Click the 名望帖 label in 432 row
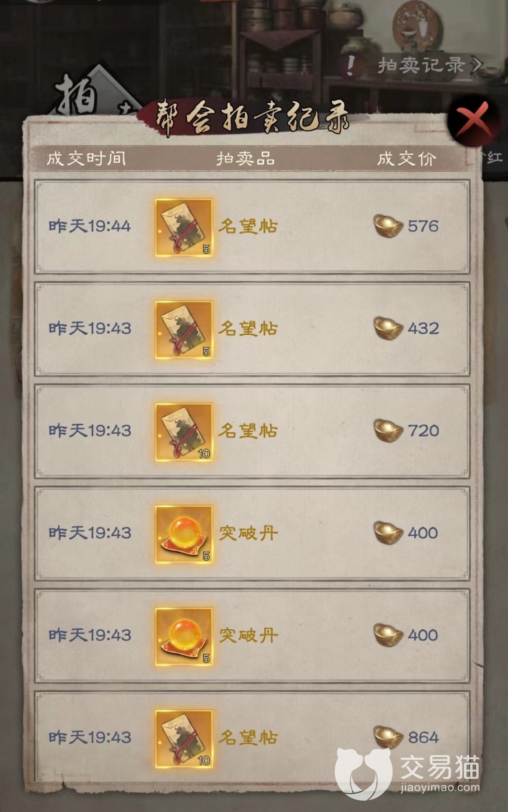The image size is (508, 812). coord(248,329)
